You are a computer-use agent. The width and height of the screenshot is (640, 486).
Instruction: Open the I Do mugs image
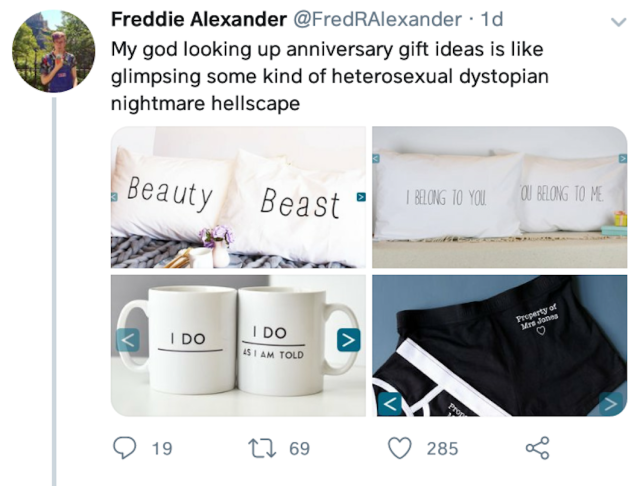238,346
